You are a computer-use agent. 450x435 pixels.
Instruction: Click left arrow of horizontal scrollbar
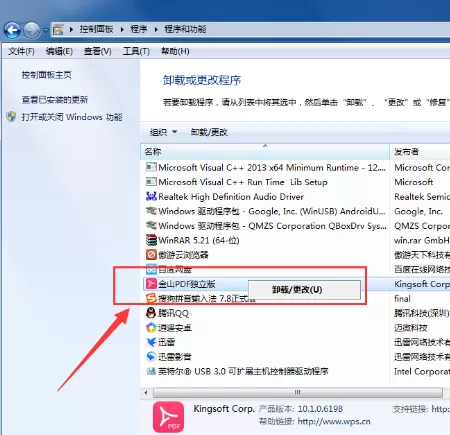[146, 392]
